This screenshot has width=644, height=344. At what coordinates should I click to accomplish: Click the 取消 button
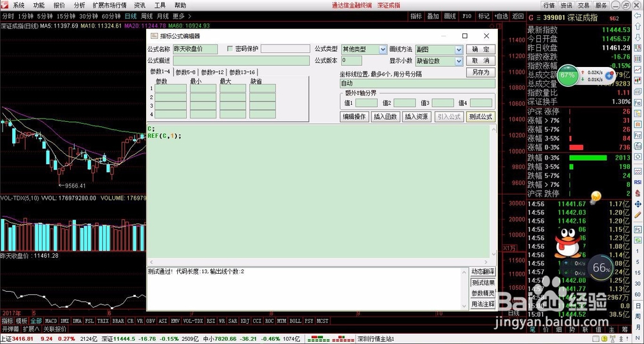point(480,61)
